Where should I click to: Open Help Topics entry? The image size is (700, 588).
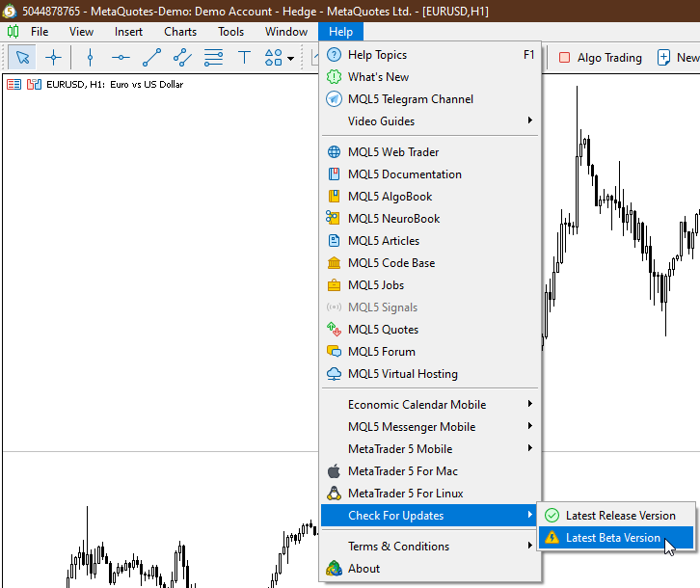click(430, 55)
